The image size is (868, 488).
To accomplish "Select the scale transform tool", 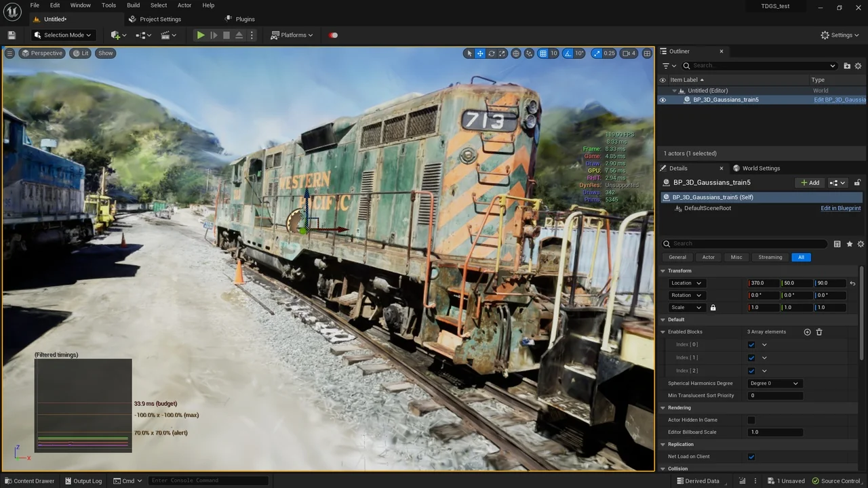I will 502,54.
